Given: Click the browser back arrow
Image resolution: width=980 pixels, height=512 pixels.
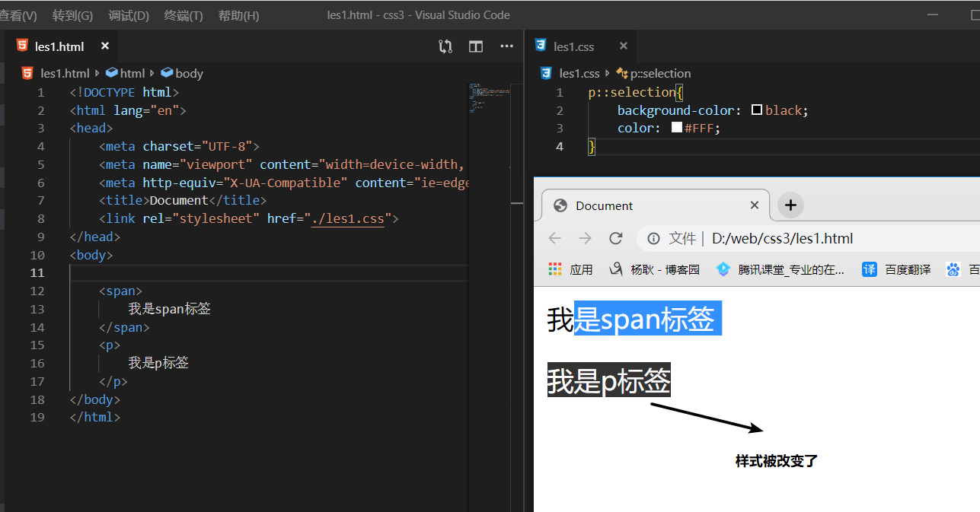Looking at the screenshot, I should point(554,238).
